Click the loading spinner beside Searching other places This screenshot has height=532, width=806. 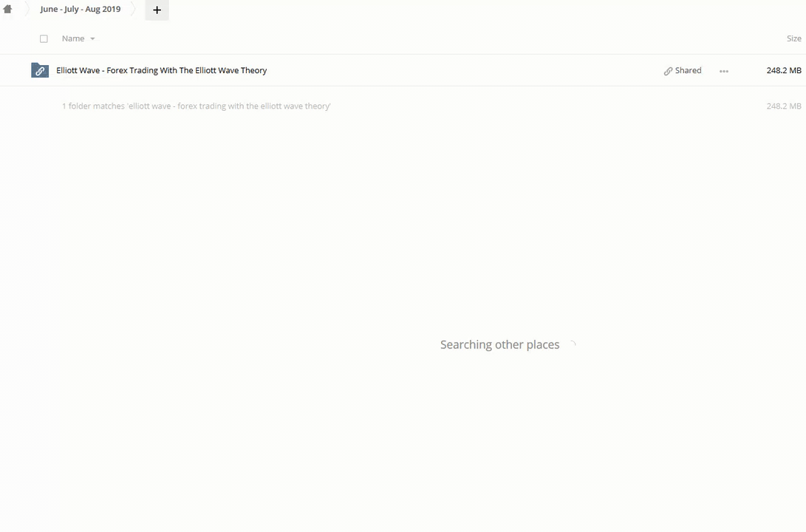pyautogui.click(x=572, y=344)
